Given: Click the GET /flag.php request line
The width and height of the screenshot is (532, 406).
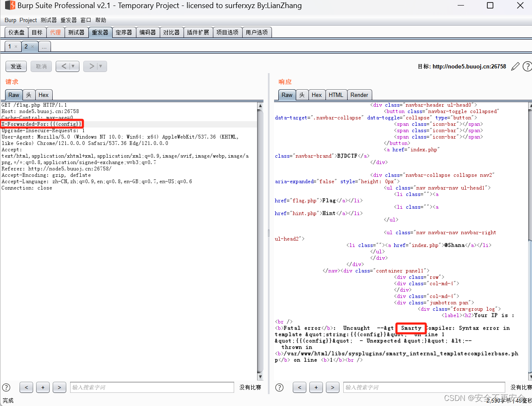Looking at the screenshot, I should click(34, 105).
